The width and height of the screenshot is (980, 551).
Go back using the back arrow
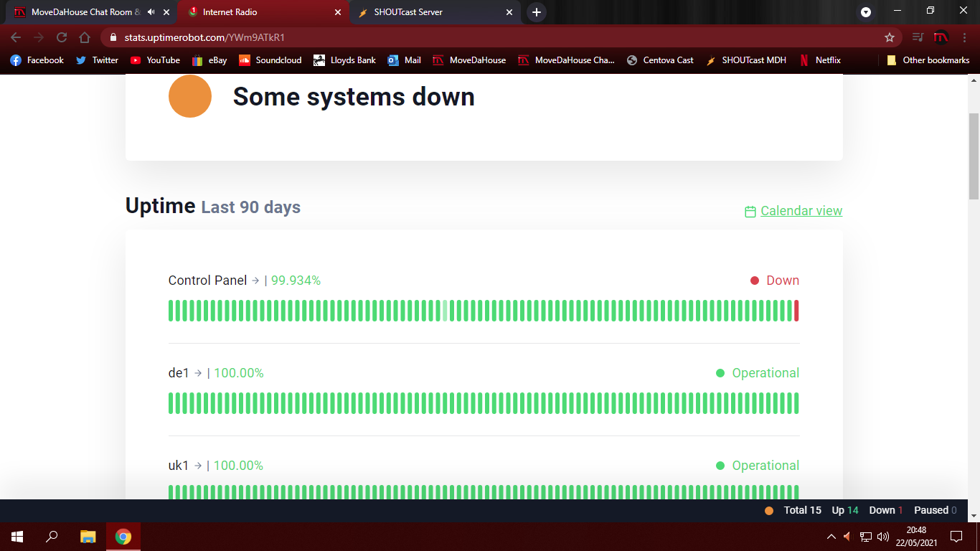pyautogui.click(x=16, y=37)
